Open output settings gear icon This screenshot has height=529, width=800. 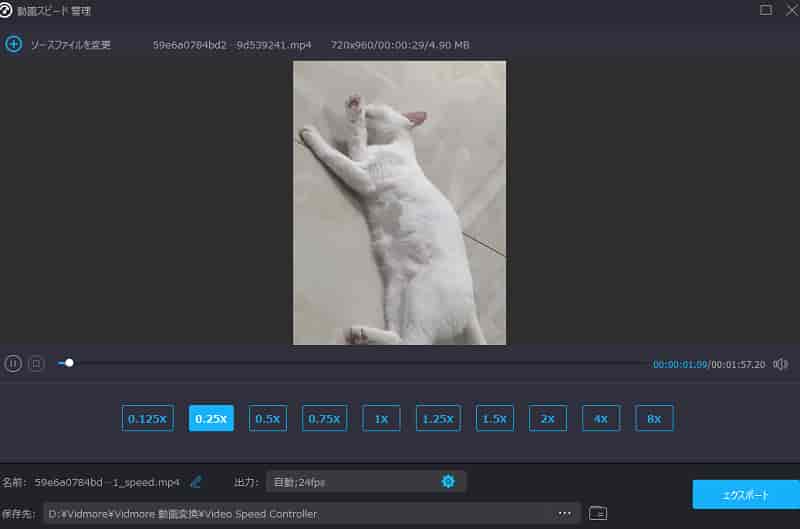tap(448, 481)
